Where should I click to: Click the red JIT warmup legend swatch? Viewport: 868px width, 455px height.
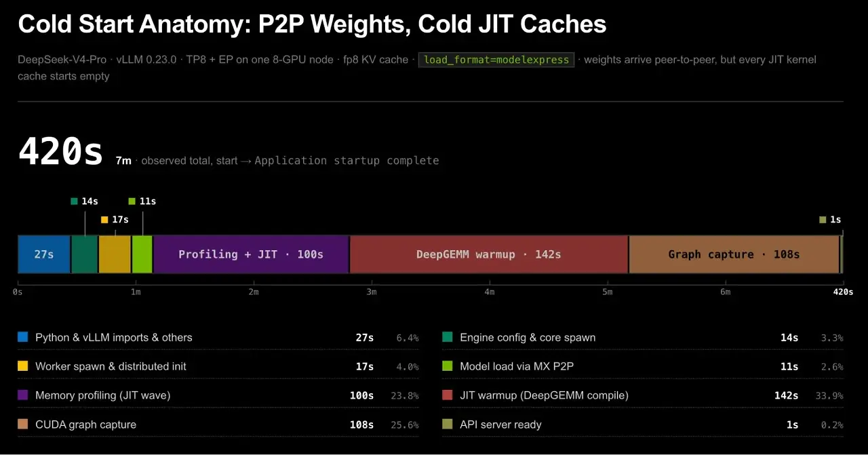click(448, 395)
